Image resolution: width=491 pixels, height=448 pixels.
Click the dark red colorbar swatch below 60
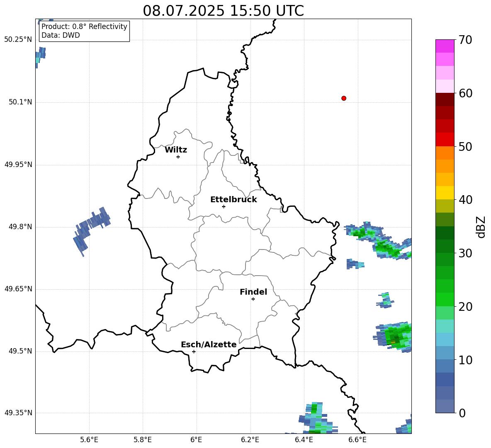[x=445, y=99]
